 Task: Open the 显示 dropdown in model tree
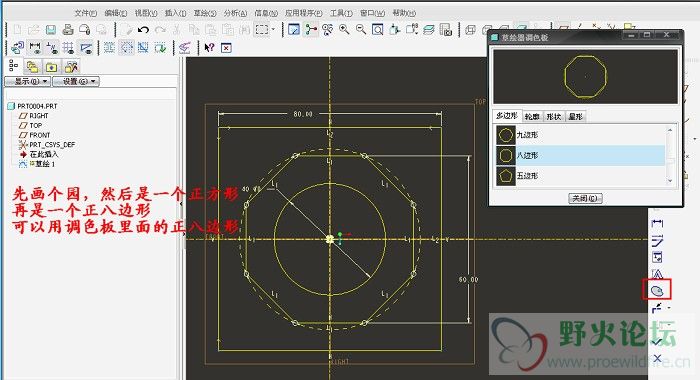point(28,81)
